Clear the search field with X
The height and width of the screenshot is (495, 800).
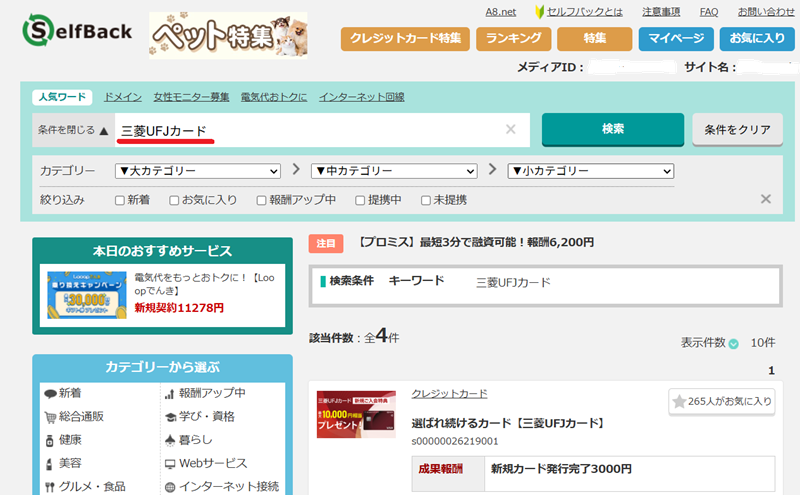[x=511, y=130]
